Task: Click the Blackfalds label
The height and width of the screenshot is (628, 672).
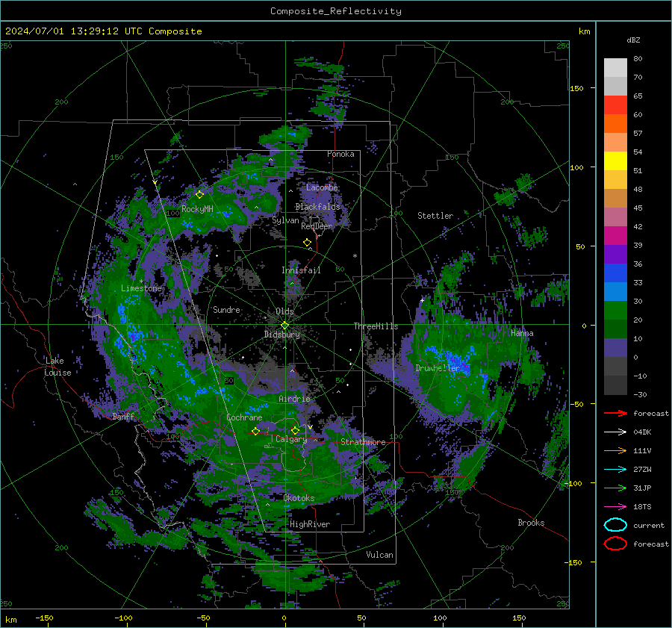Action: pos(317,207)
